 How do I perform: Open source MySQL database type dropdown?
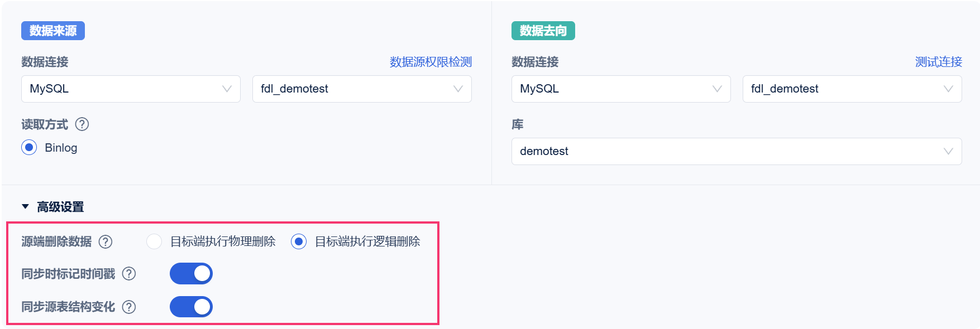[x=131, y=89]
